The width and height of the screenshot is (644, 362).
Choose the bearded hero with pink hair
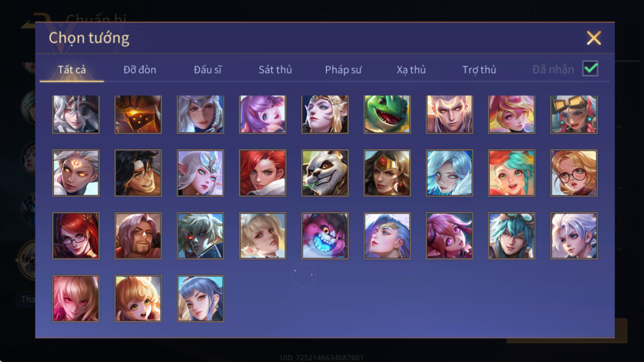pos(138,236)
